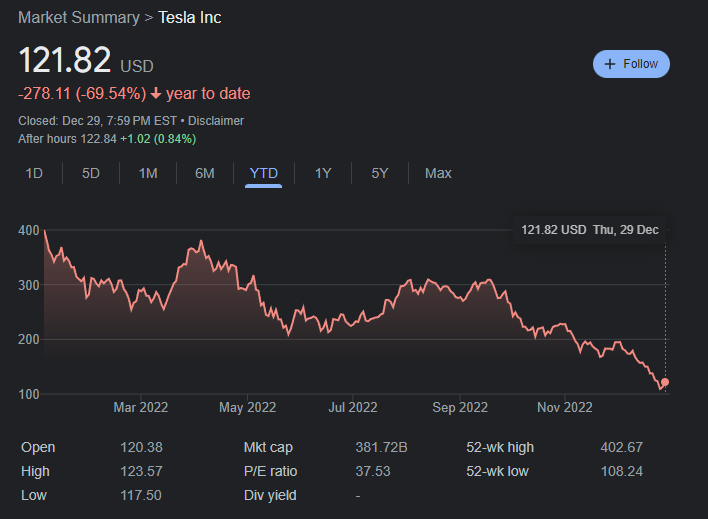
Task: Switch to the 5D chart tab
Action: click(91, 173)
